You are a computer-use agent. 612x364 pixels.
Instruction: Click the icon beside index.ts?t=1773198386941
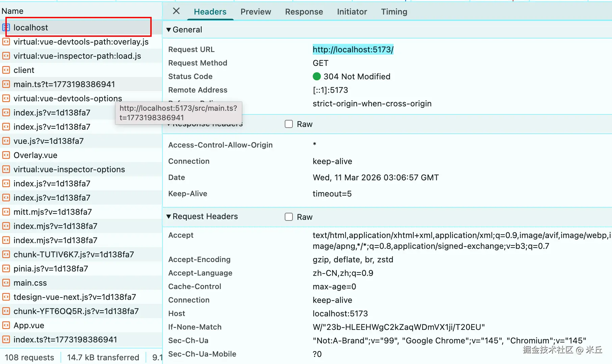coord(6,339)
